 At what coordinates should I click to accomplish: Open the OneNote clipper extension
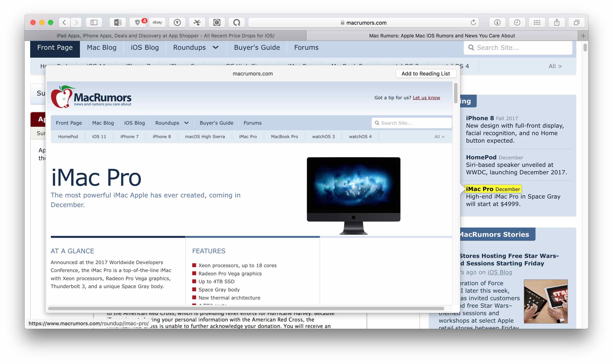coord(118,23)
